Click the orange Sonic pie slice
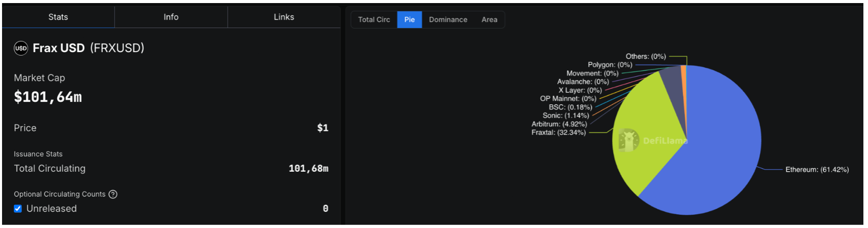The width and height of the screenshot is (868, 228). pyautogui.click(x=684, y=77)
